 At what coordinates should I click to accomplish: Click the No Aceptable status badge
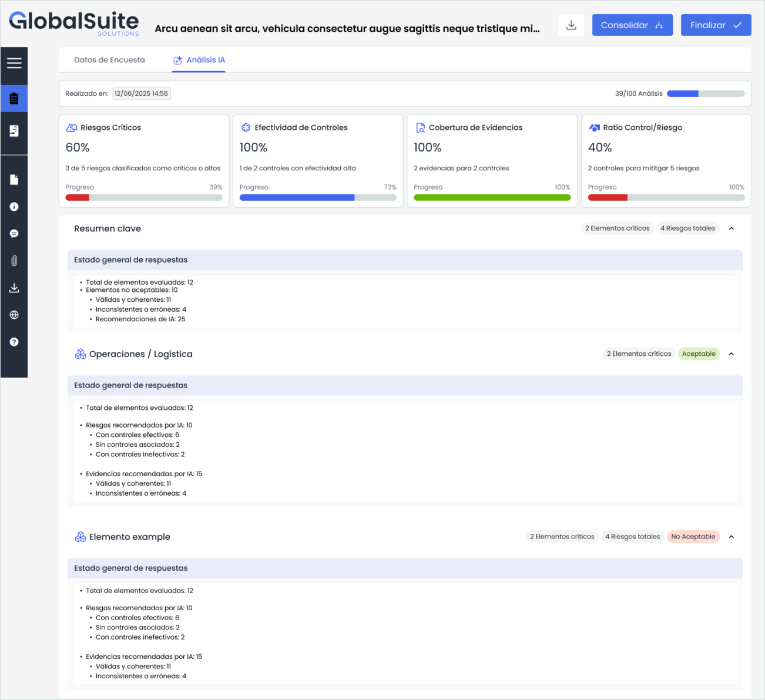[693, 537]
